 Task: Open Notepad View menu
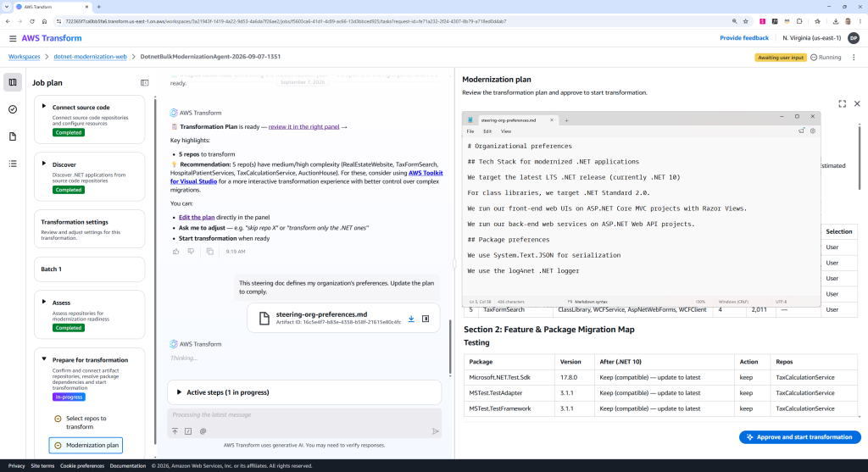coord(506,131)
